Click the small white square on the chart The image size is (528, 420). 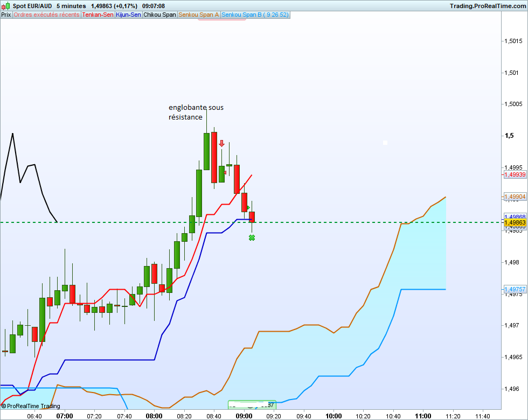[x=385, y=143]
